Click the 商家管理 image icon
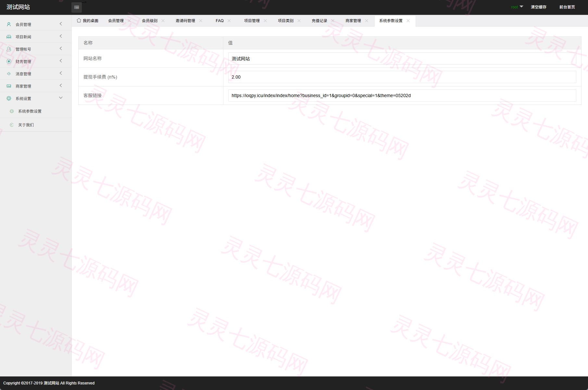 [9, 86]
